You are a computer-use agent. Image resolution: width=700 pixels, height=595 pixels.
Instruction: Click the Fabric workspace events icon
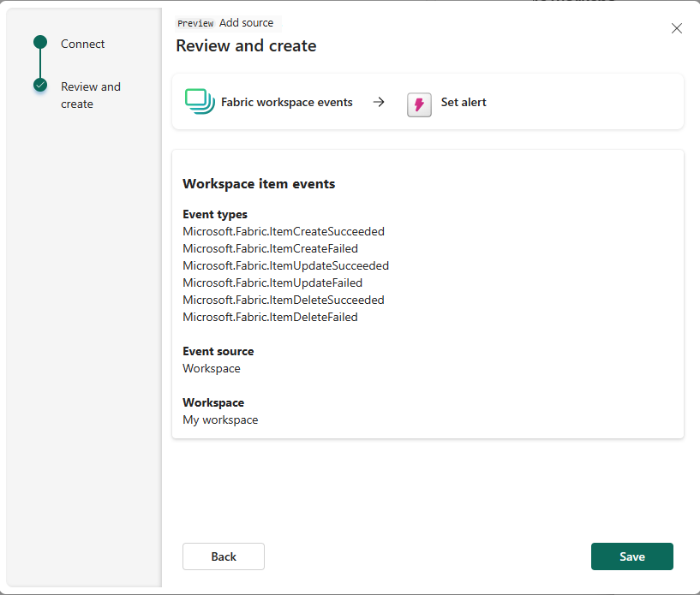coord(199,102)
